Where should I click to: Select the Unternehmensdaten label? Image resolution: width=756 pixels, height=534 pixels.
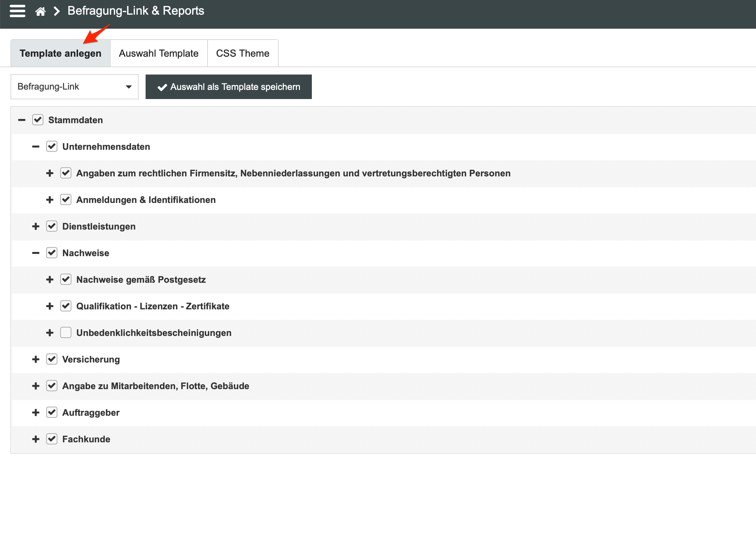pyautogui.click(x=106, y=147)
